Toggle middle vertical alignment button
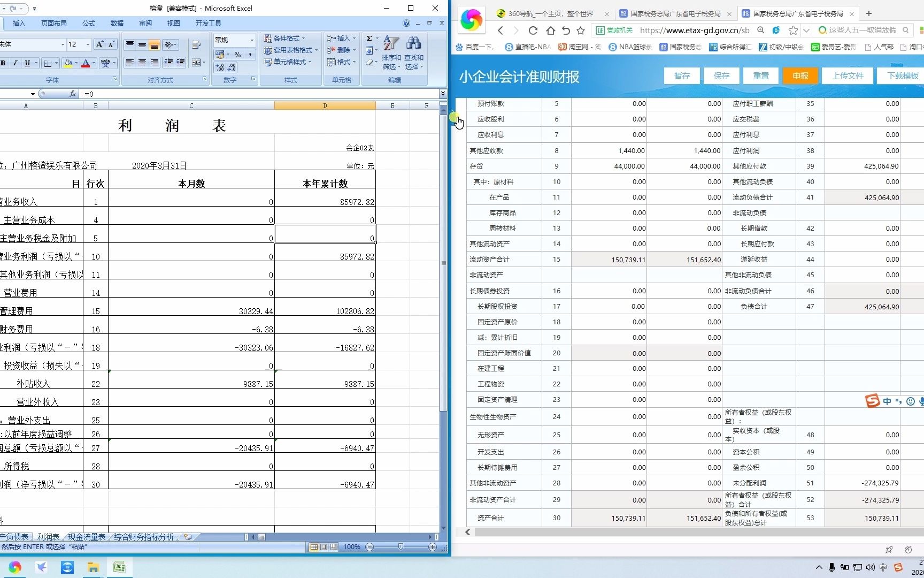Image resolution: width=924 pixels, height=578 pixels. coord(142,45)
